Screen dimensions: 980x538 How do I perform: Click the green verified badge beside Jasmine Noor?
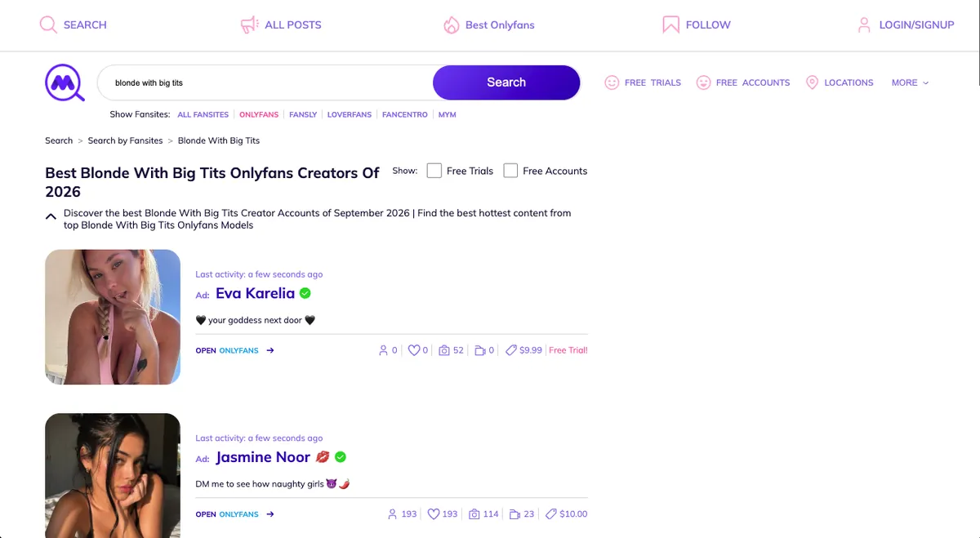point(341,457)
